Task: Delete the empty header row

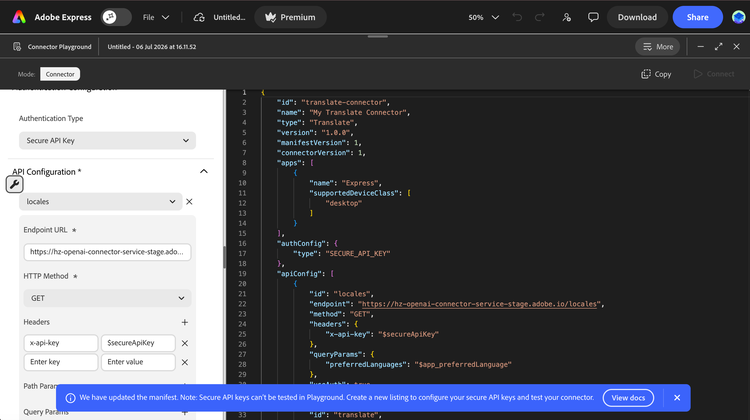Action: click(185, 362)
